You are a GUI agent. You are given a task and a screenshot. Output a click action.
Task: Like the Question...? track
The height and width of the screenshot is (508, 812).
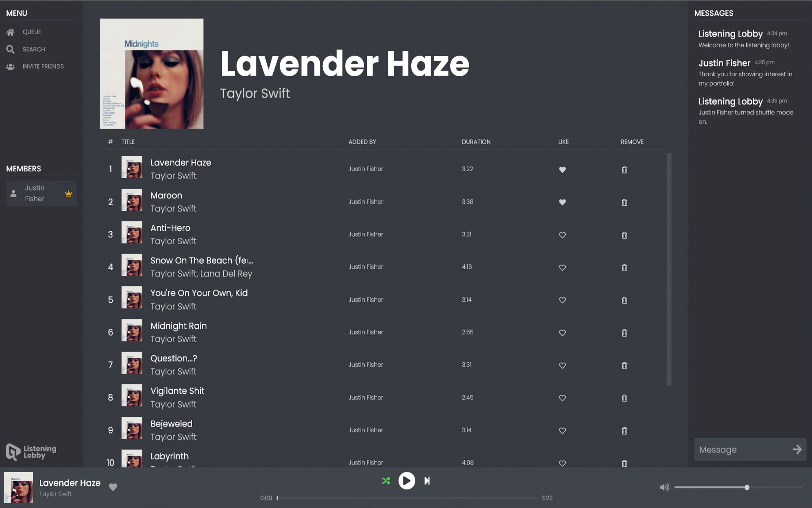(562, 365)
